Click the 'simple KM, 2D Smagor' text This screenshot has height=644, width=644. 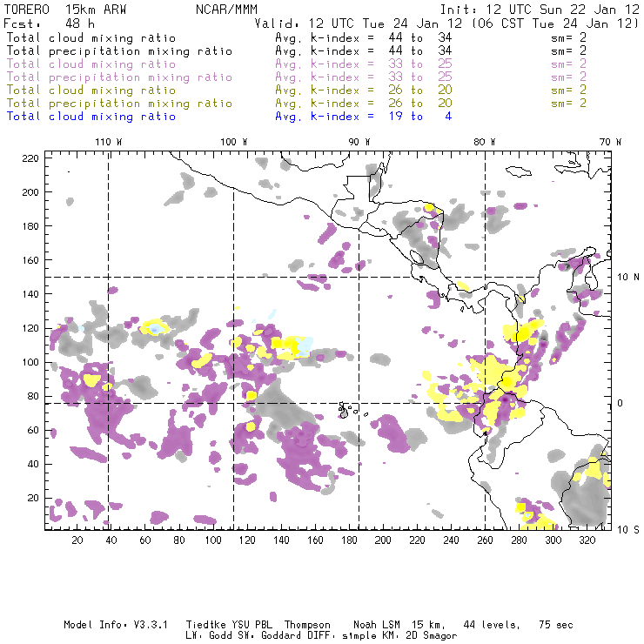399,636
